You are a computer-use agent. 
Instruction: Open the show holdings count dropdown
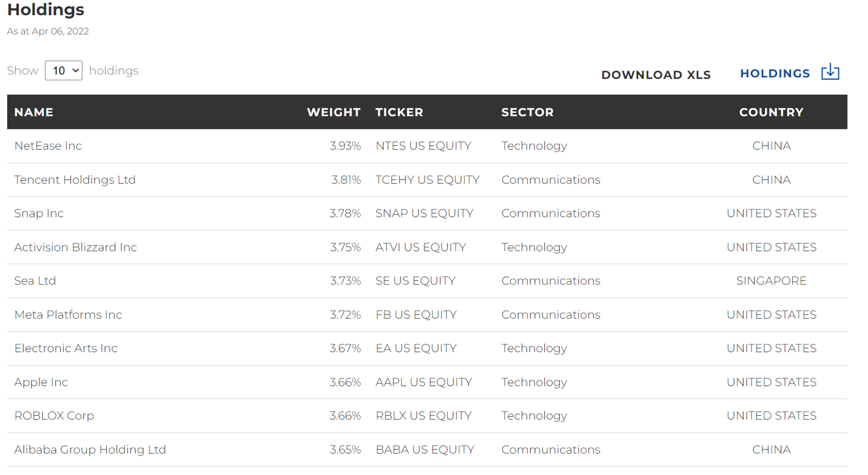click(x=63, y=71)
